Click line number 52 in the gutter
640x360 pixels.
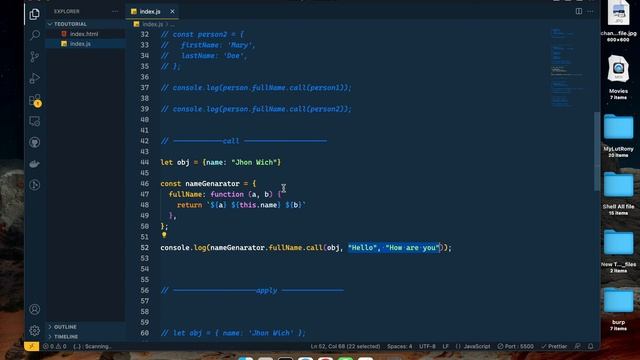[144, 248]
